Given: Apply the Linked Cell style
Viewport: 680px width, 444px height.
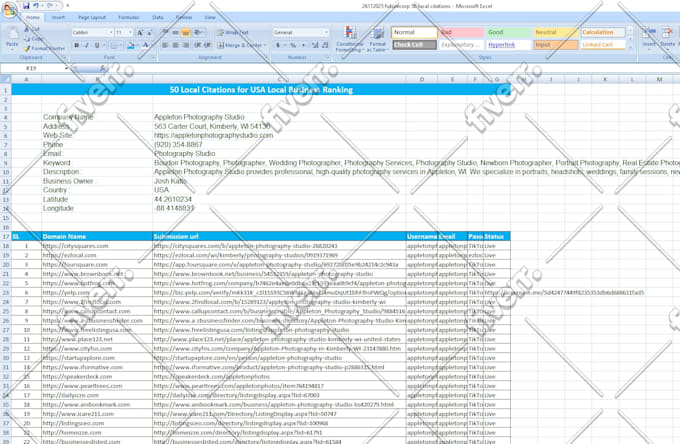Looking at the screenshot, I should click(x=603, y=45).
